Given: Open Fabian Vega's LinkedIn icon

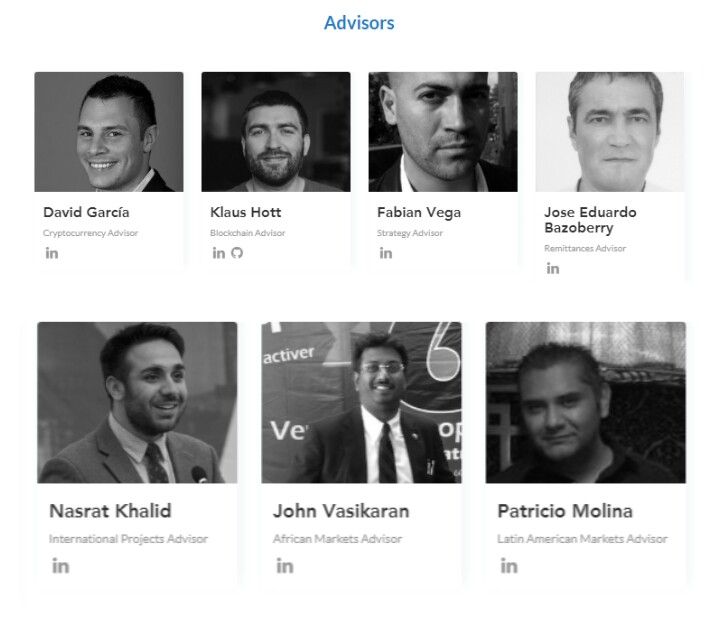Looking at the screenshot, I should point(386,253).
